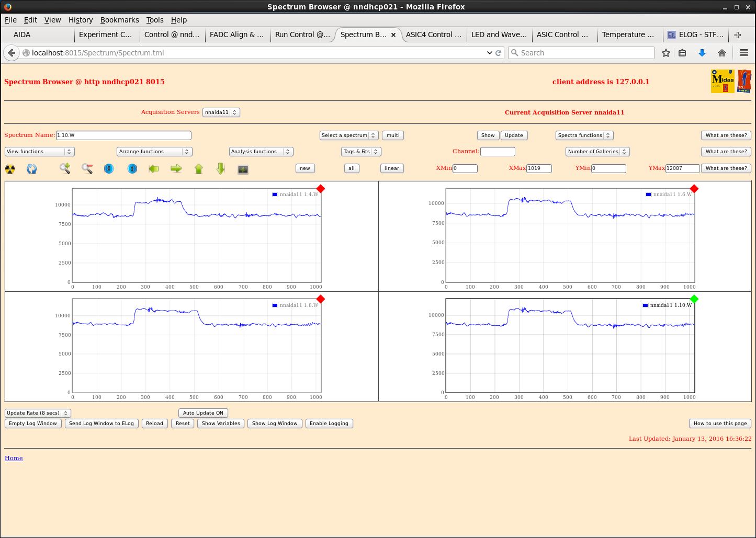Click the zoom in magnifier icon

click(x=65, y=168)
